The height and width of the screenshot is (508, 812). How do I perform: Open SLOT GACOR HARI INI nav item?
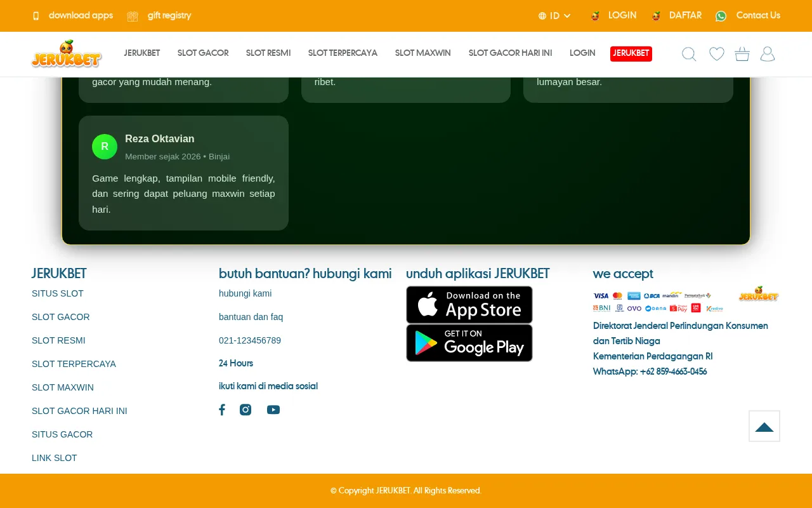click(510, 53)
